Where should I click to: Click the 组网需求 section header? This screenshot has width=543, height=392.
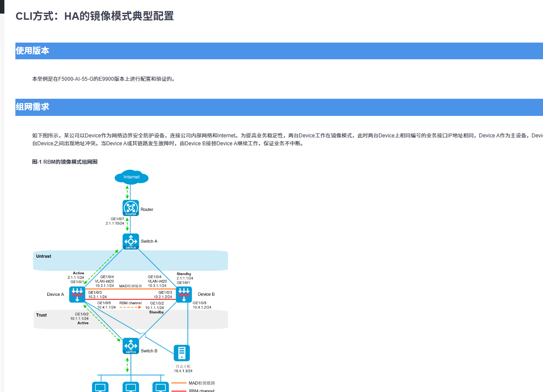pos(33,107)
